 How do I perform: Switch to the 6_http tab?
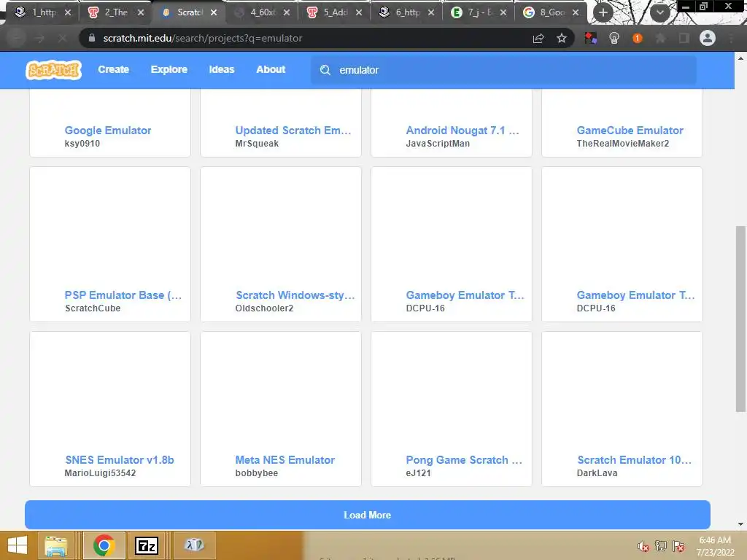[x=408, y=12]
